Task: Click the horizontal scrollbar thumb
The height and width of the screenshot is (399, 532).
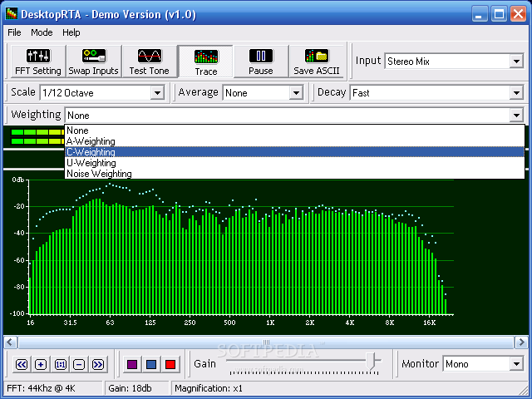Action: pyautogui.click(x=266, y=342)
